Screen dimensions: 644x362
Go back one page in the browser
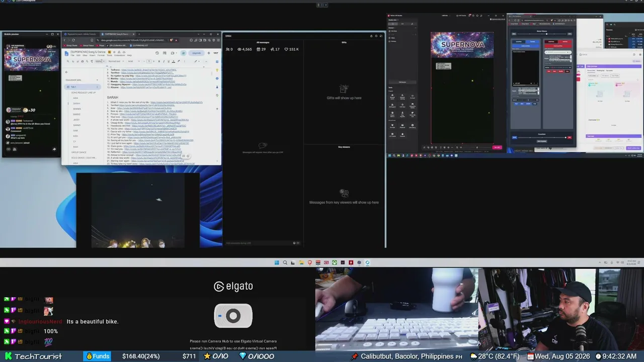(x=64, y=40)
